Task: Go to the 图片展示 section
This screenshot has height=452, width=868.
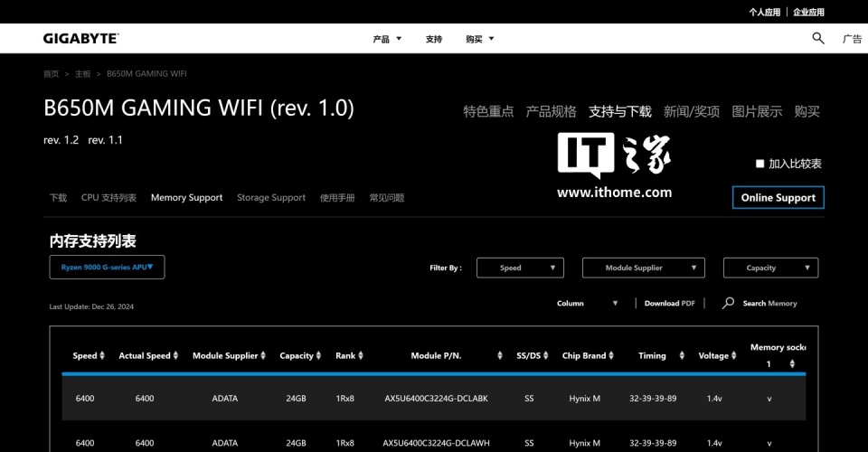Action: [x=757, y=112]
